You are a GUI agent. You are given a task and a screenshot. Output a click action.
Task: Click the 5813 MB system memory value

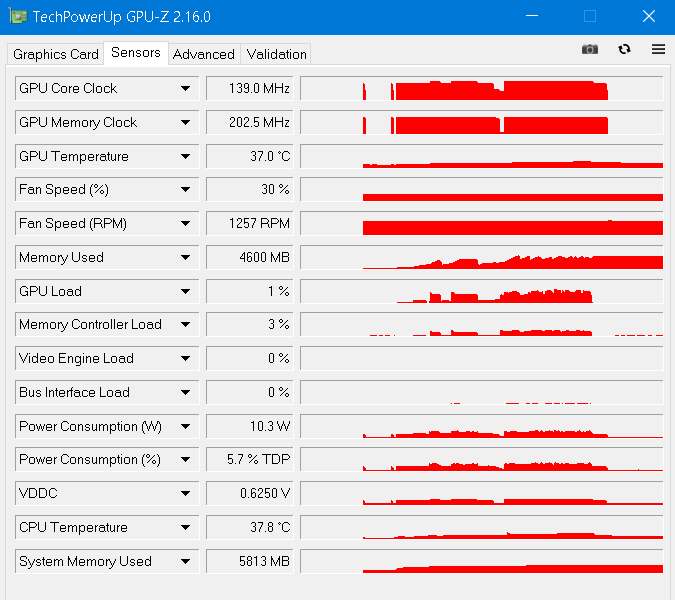click(x=250, y=561)
